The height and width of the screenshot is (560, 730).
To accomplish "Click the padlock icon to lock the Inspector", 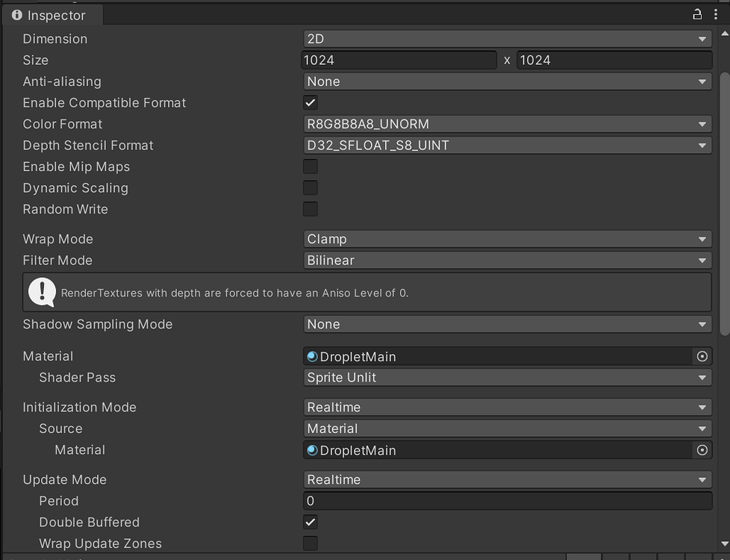I will tap(696, 13).
